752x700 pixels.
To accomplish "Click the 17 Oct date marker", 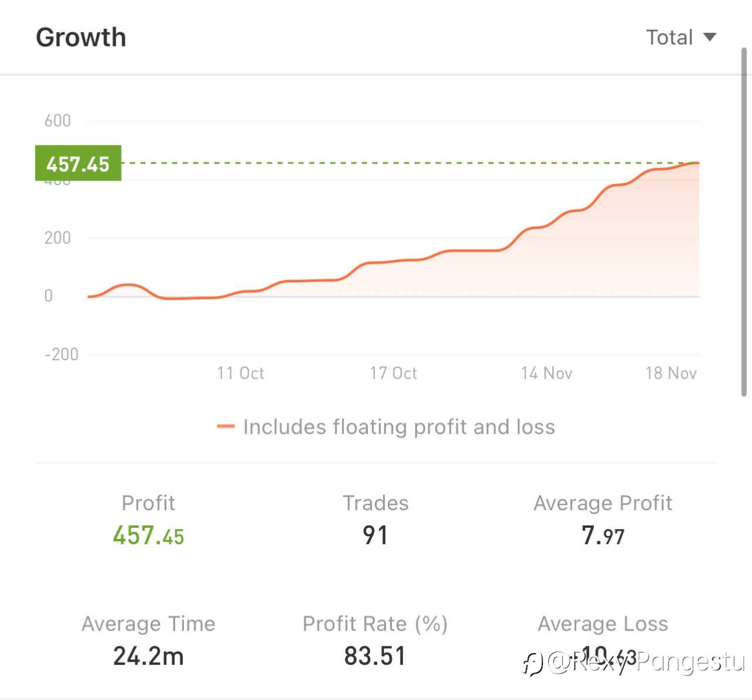I will (x=393, y=373).
